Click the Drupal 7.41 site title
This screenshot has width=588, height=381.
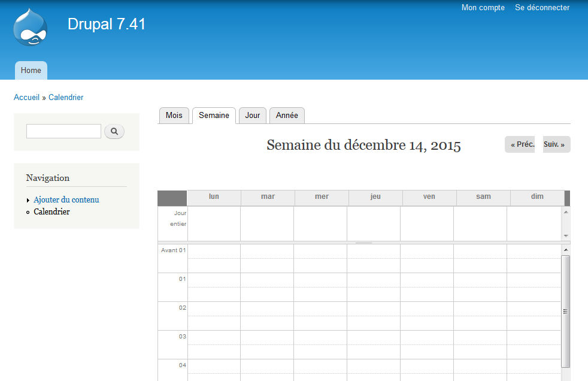coord(107,24)
